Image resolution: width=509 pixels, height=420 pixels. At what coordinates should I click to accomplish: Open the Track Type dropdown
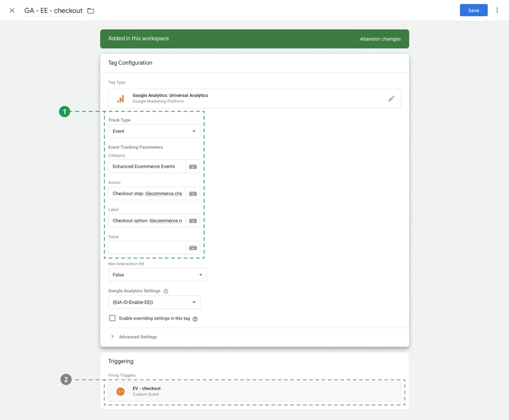click(154, 131)
